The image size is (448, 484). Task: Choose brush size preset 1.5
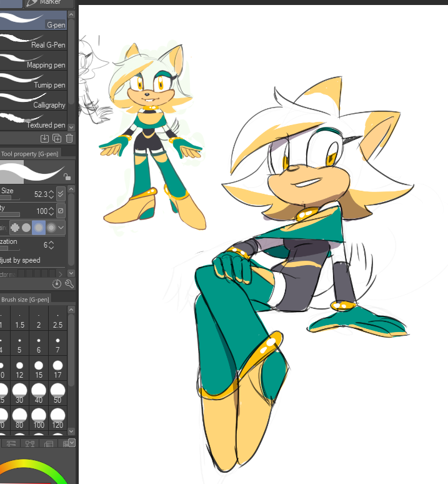(x=20, y=319)
